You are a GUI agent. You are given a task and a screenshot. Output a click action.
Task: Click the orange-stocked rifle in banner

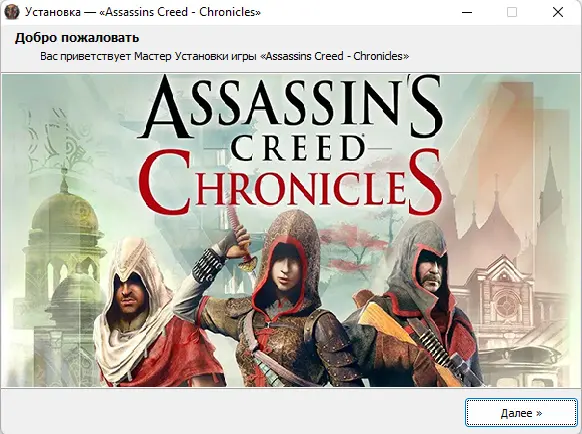(x=408, y=340)
